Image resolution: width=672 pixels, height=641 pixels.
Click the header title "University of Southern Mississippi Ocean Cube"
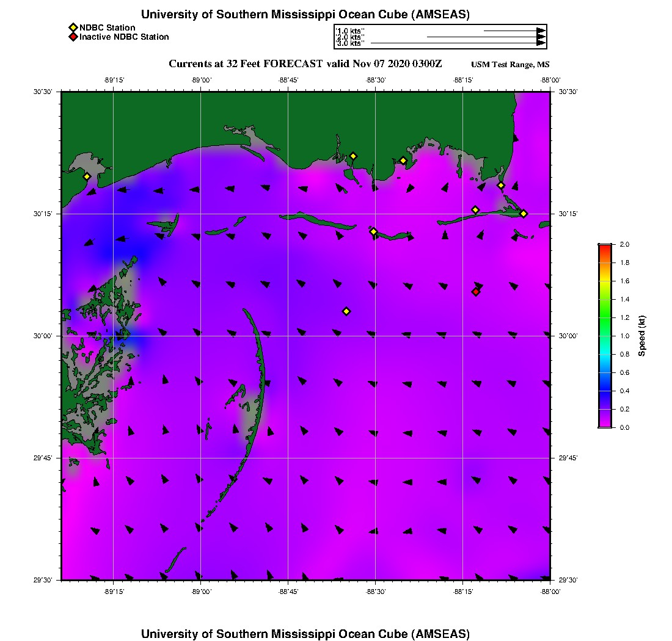point(305,15)
